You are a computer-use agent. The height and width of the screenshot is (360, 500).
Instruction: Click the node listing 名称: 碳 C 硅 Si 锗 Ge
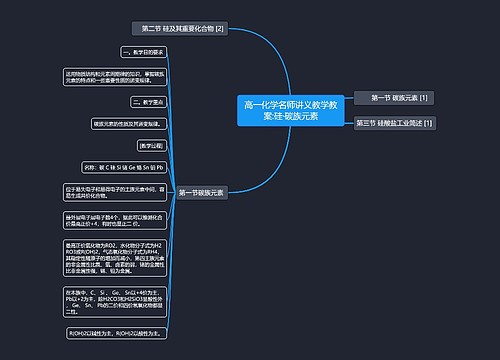point(124,168)
